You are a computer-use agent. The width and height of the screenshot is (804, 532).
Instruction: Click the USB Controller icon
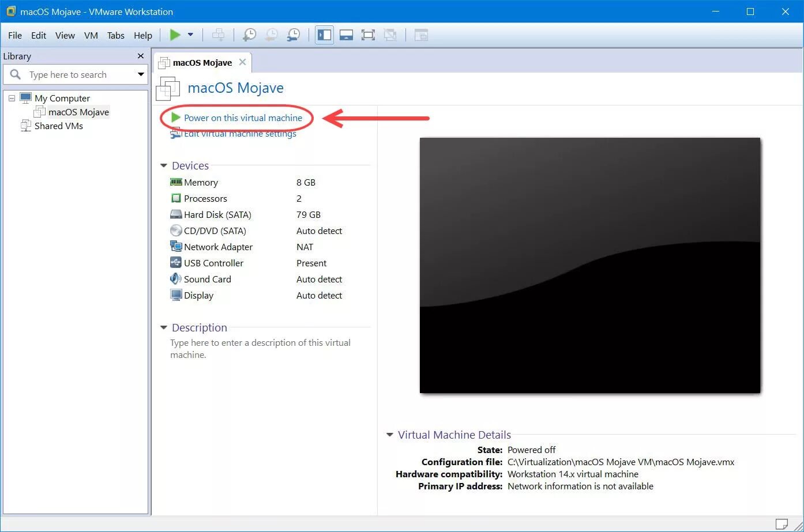point(176,262)
